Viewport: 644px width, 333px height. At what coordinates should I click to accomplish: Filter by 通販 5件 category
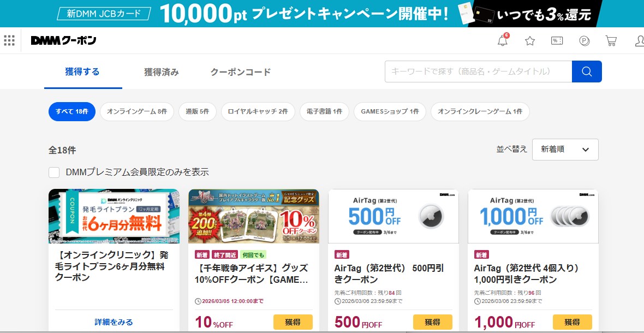click(197, 111)
